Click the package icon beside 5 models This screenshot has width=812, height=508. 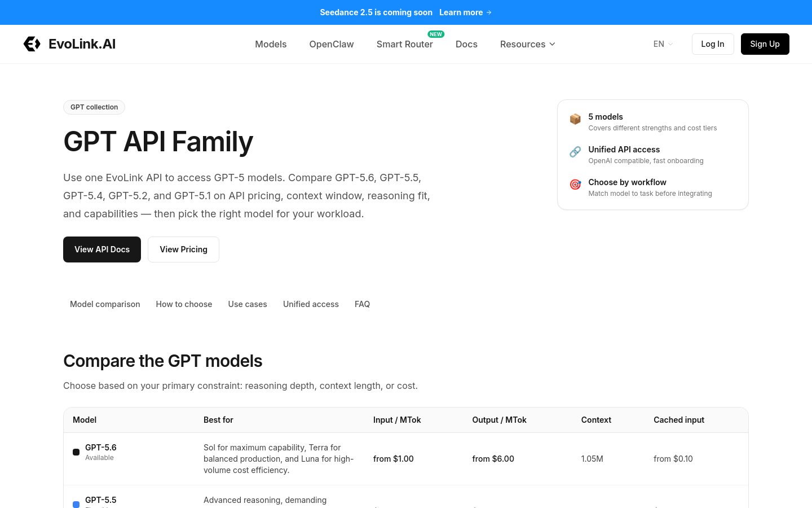(575, 119)
